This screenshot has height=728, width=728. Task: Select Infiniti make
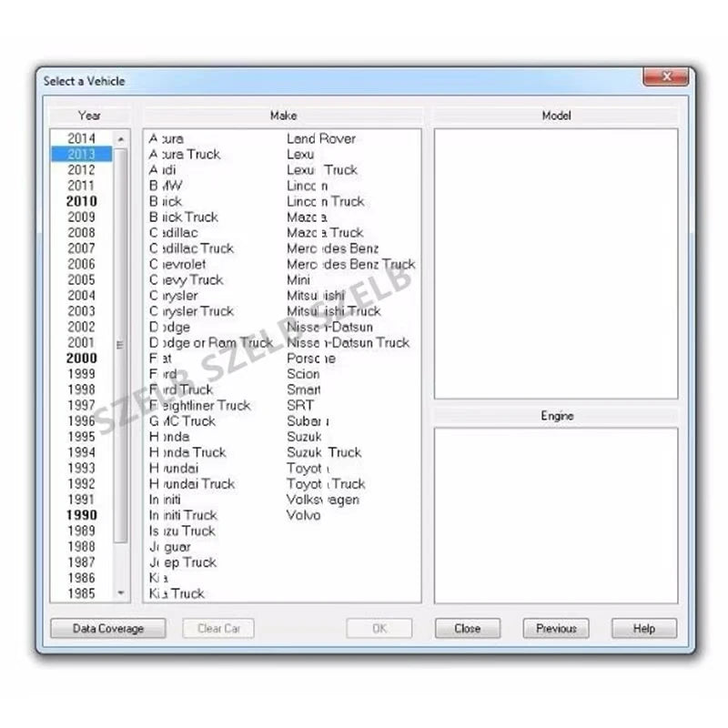(x=165, y=500)
